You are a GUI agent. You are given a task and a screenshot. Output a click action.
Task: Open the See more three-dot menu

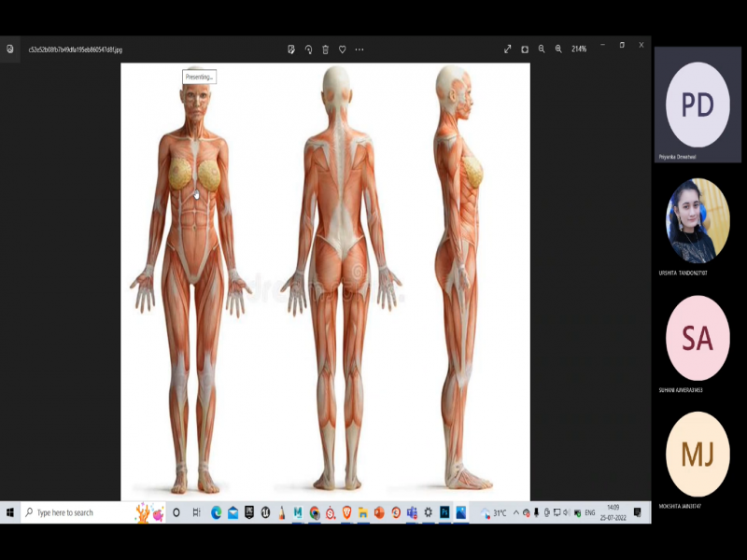[x=359, y=49]
